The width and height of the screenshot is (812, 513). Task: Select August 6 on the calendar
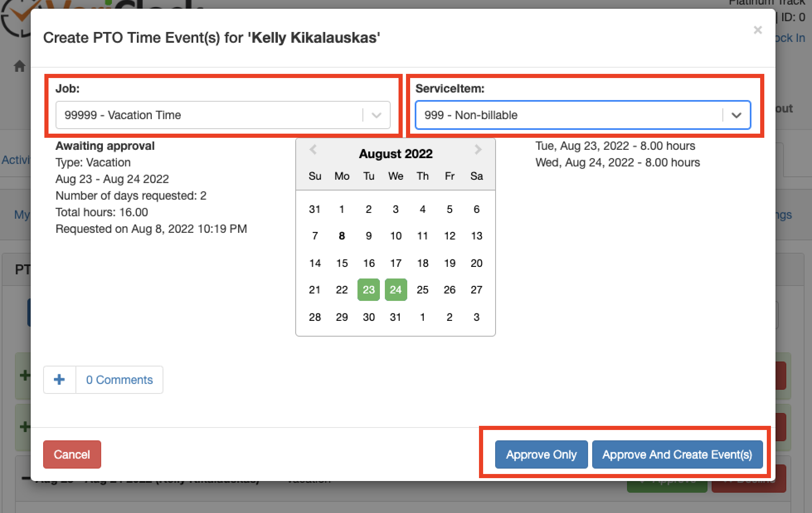click(x=477, y=209)
